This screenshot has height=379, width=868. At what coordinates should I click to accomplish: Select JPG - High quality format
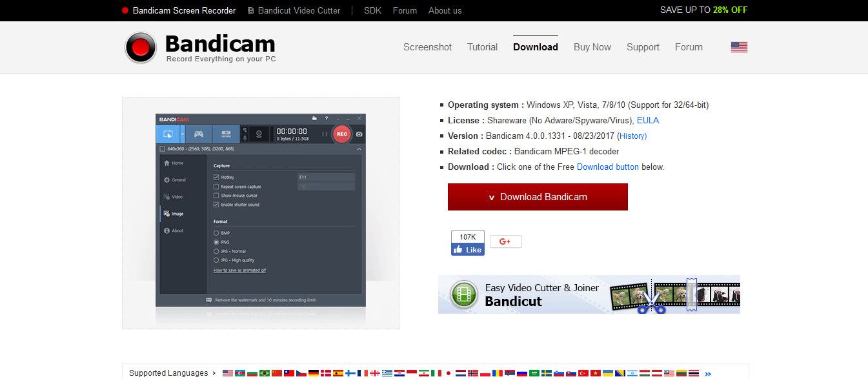pyautogui.click(x=216, y=260)
